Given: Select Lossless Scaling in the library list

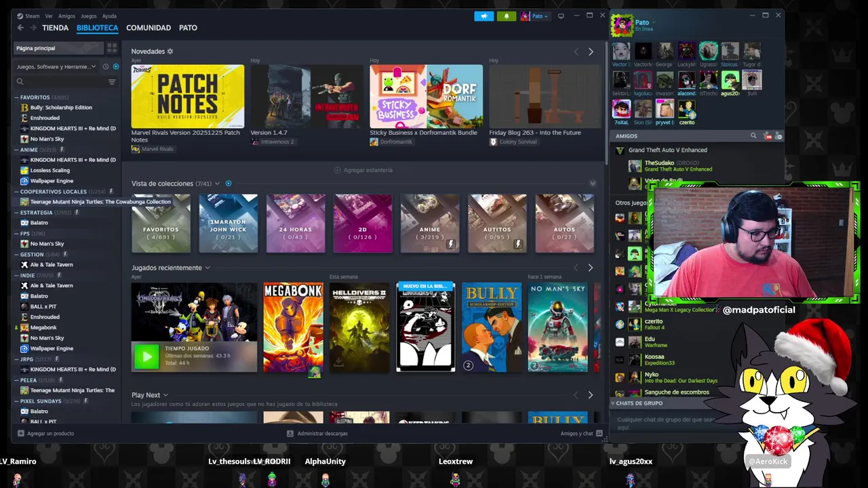Looking at the screenshot, I should [50, 170].
